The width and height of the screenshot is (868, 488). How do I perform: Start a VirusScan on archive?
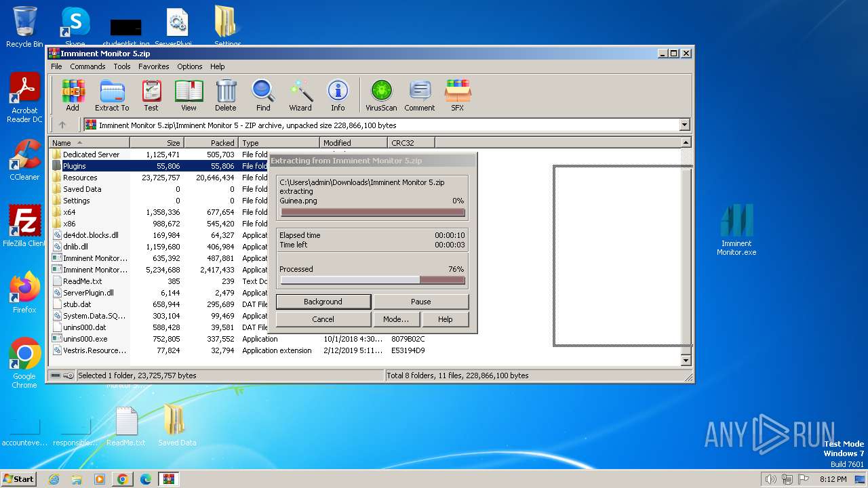click(381, 95)
